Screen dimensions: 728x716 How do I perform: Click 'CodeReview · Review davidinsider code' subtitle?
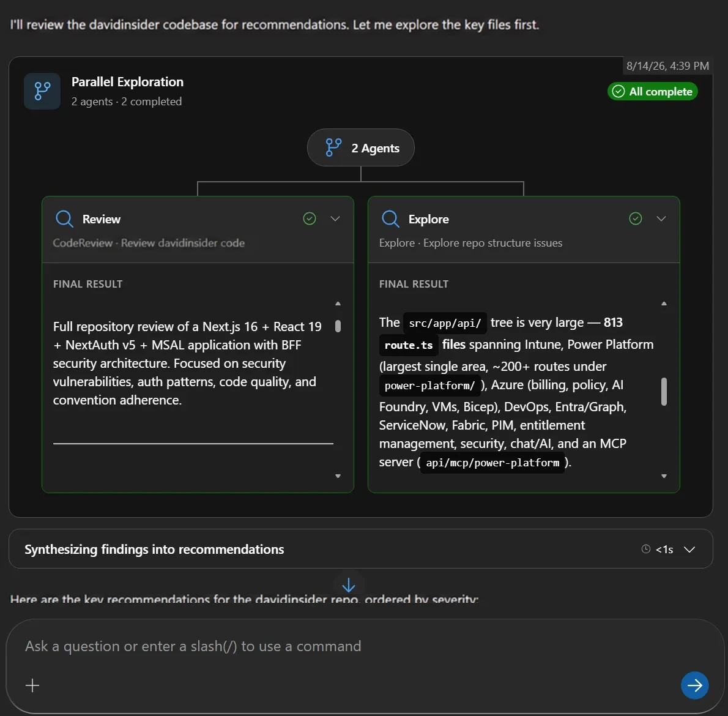(x=149, y=243)
